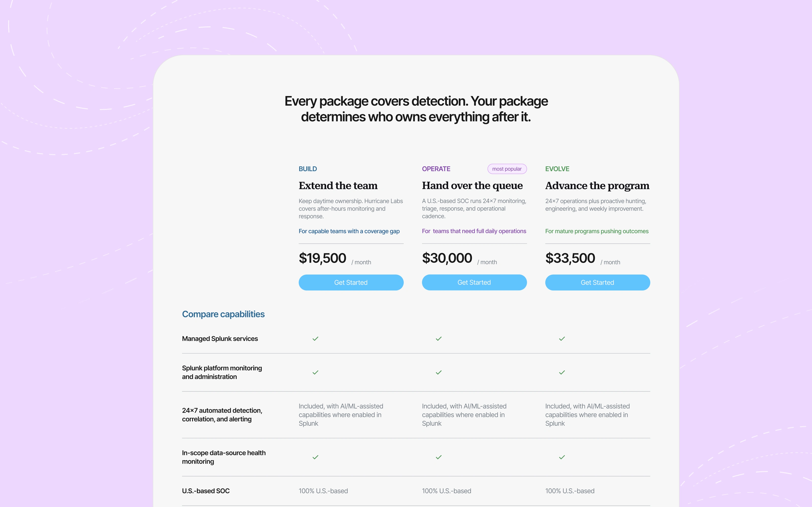Screen dimensions: 812x507
Task: Click the Operate checkmark for Splunk platform monitoring
Action: pos(438,373)
